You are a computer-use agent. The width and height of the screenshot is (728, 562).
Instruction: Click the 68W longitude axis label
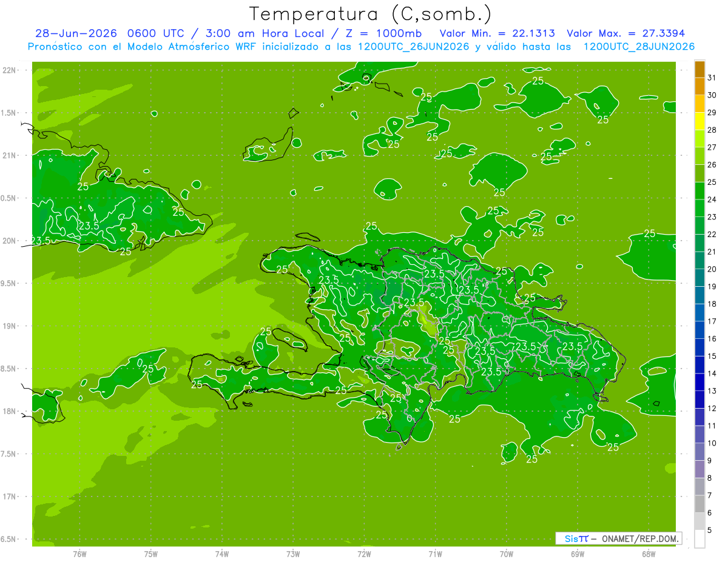pyautogui.click(x=649, y=554)
